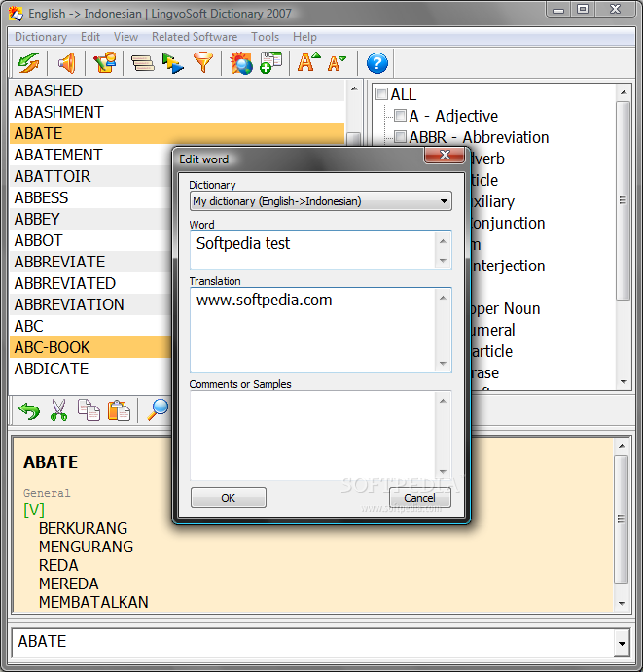
Task: Click the word list scroll up arrow
Action: [x=354, y=88]
